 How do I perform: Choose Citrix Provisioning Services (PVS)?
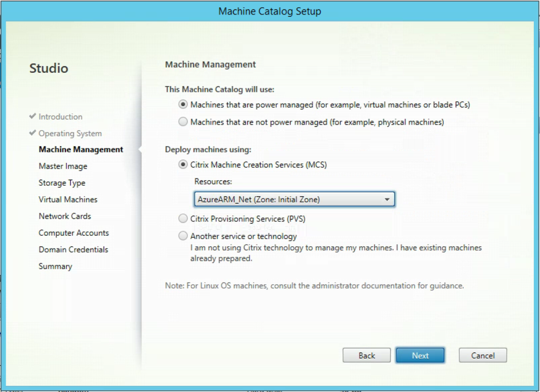(183, 219)
